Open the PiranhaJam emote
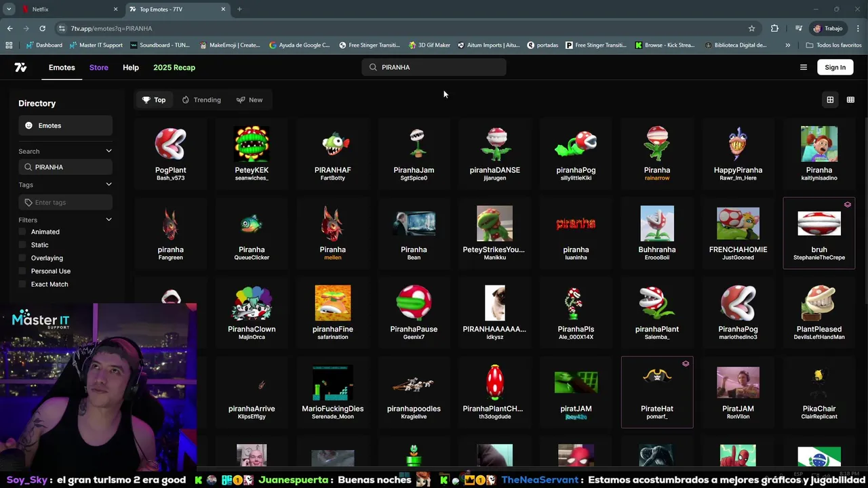Screen dimensions: 868x488 point(414,154)
